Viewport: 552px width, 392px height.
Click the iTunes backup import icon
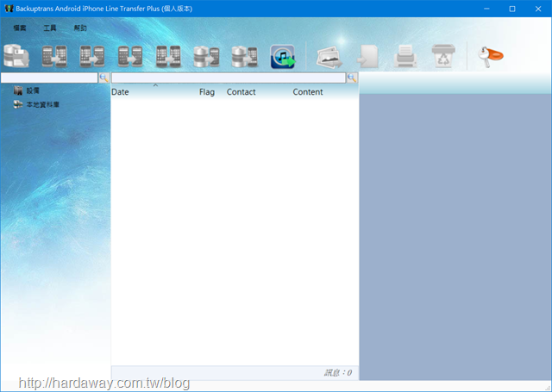tap(283, 56)
